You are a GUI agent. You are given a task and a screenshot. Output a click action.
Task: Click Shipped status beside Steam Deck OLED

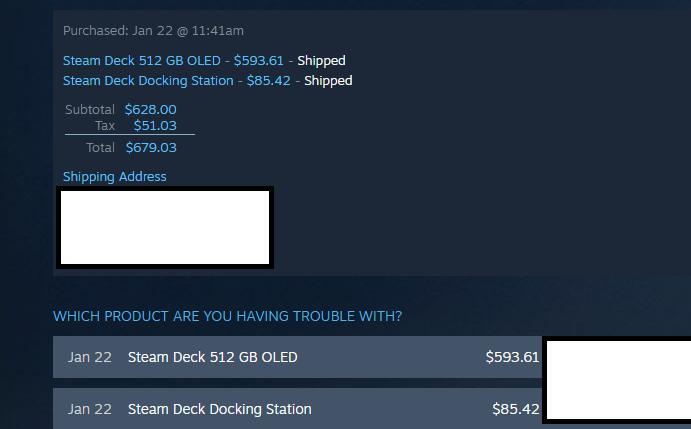[x=321, y=60]
